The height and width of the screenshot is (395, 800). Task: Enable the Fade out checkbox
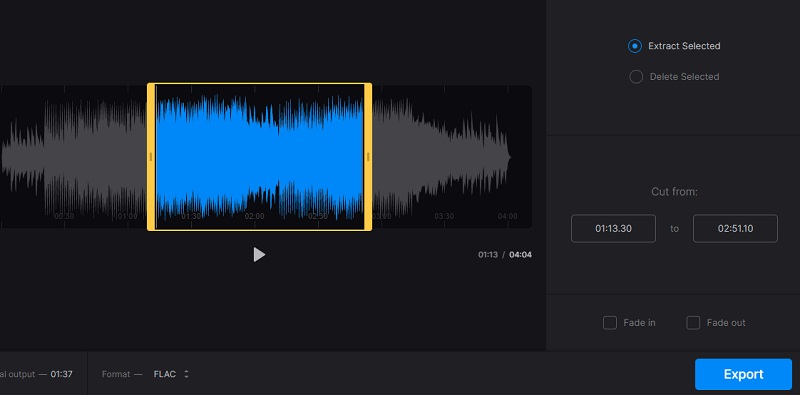693,323
